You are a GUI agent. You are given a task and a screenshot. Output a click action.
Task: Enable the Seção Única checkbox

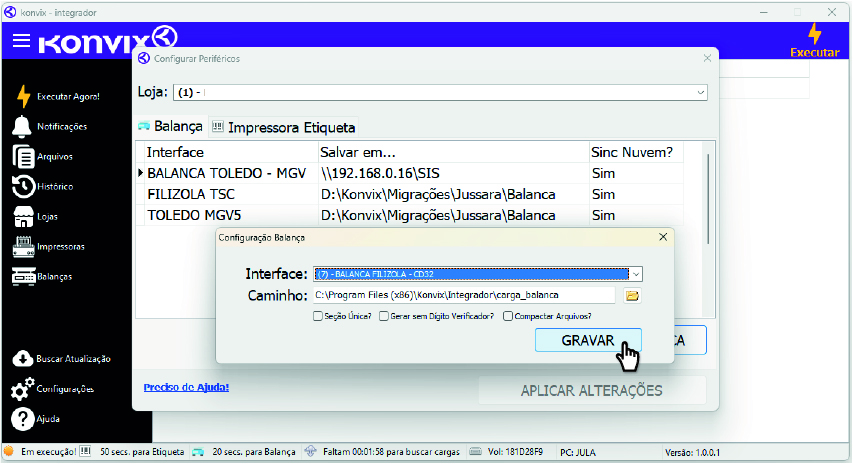tap(318, 316)
